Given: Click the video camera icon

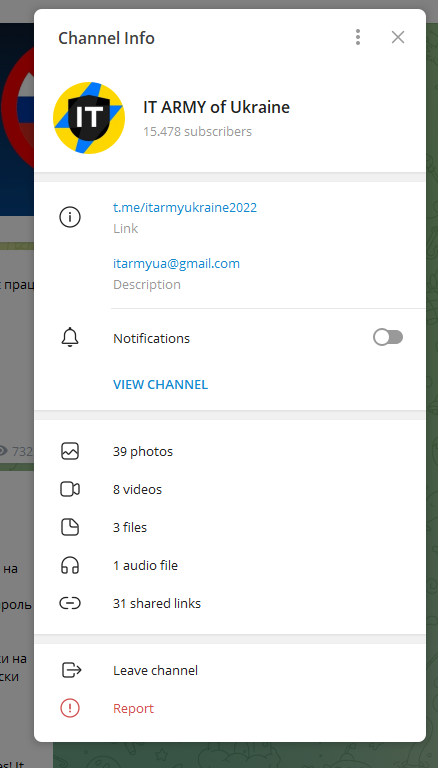Looking at the screenshot, I should pos(70,489).
